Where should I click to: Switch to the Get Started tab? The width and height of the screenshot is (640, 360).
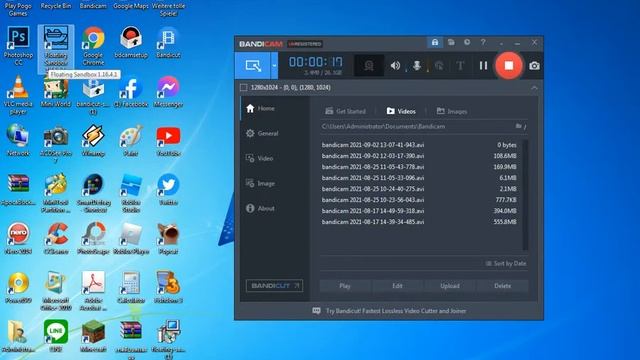tap(345, 111)
